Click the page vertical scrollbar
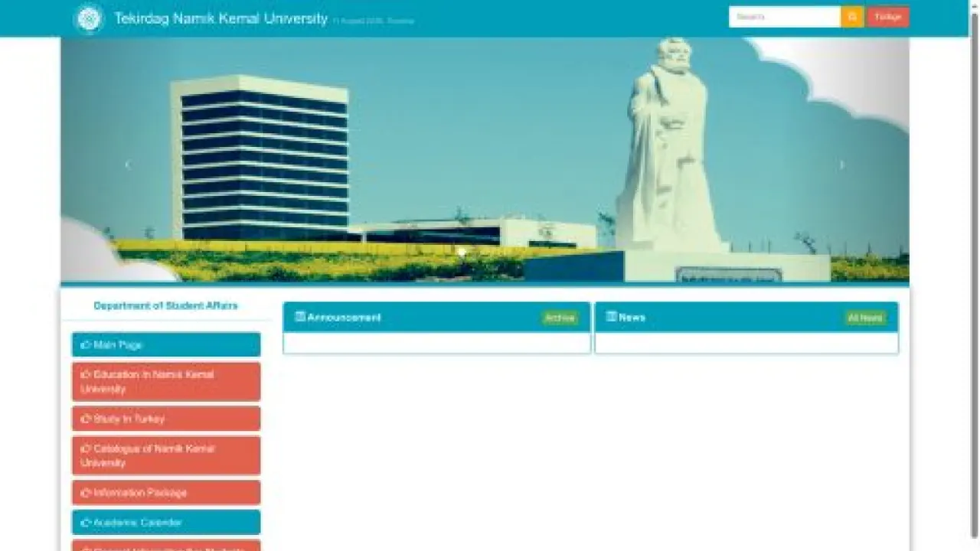The height and width of the screenshot is (551, 980). (x=974, y=275)
